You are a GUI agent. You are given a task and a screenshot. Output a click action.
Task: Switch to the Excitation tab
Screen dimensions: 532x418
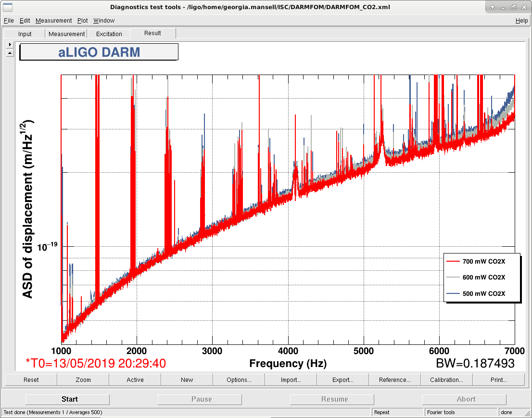109,34
